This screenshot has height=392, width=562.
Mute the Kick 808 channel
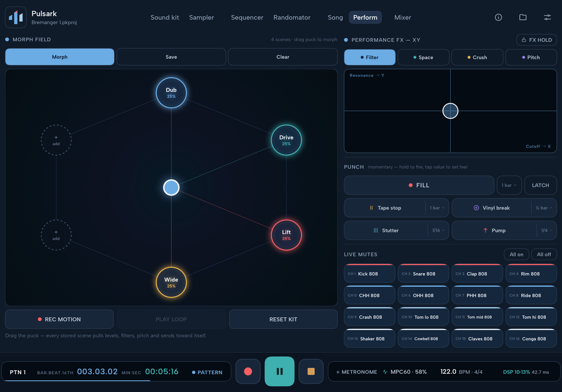[369, 273]
